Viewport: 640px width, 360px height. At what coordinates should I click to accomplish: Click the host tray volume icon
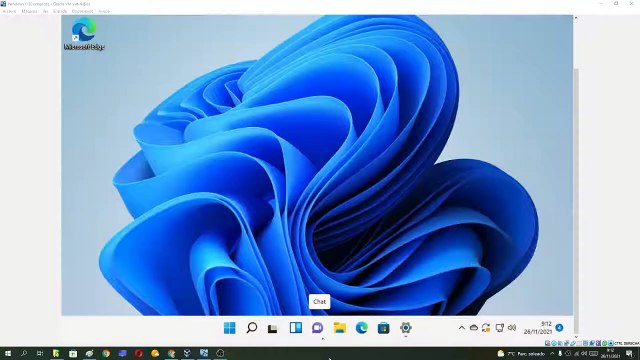tap(584, 353)
